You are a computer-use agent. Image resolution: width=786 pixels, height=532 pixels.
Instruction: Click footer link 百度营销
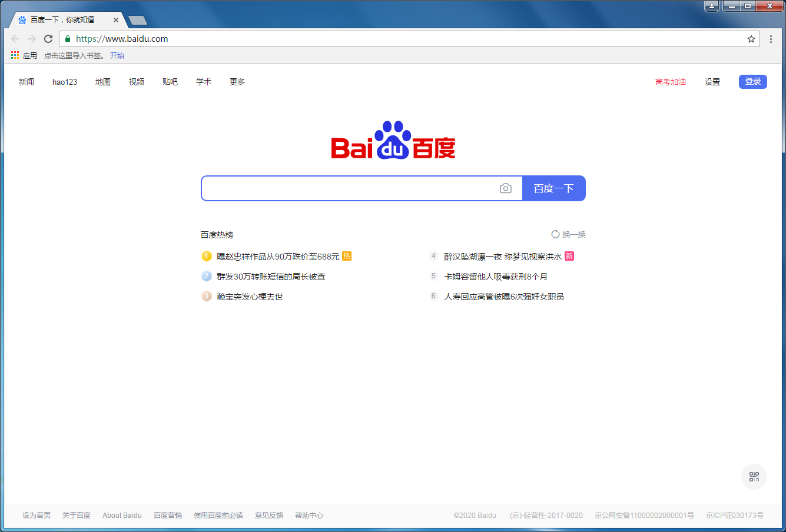click(x=168, y=516)
